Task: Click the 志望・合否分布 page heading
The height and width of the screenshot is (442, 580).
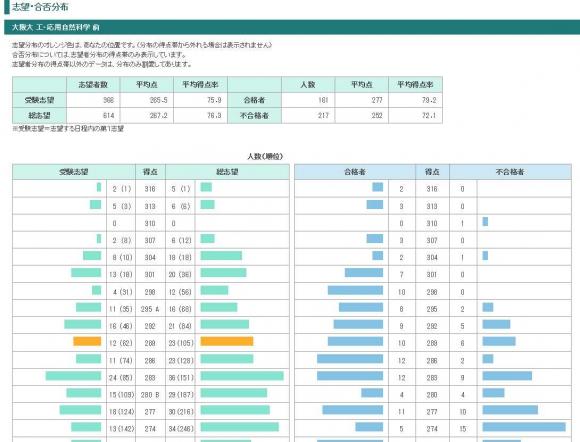Action: 40,7
